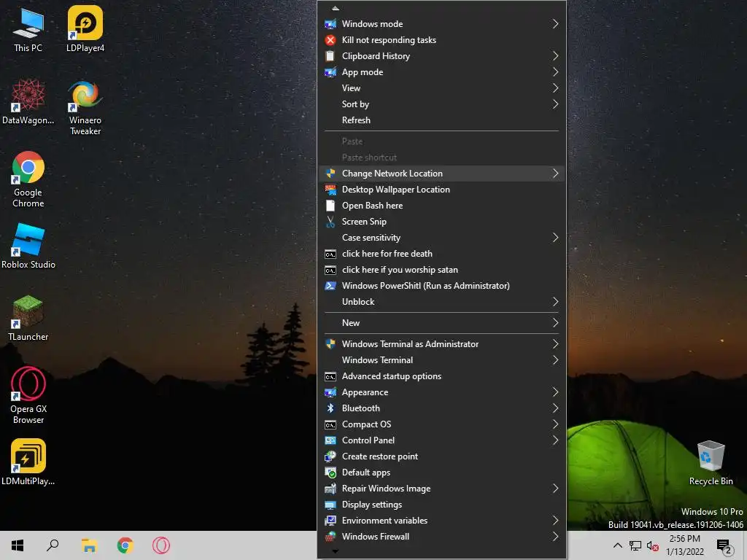Select TLauncher desktop icon
Screen dimensions: 747x560
[x=28, y=318]
